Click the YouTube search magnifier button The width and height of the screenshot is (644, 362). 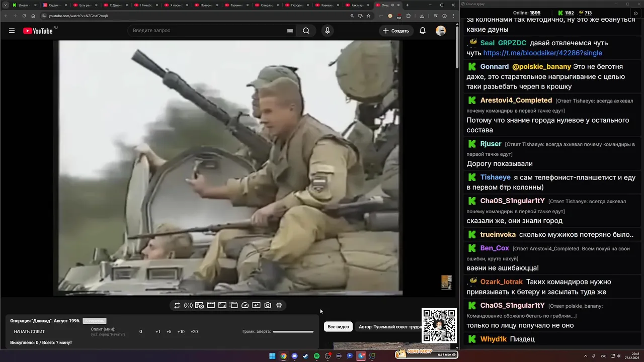306,31
